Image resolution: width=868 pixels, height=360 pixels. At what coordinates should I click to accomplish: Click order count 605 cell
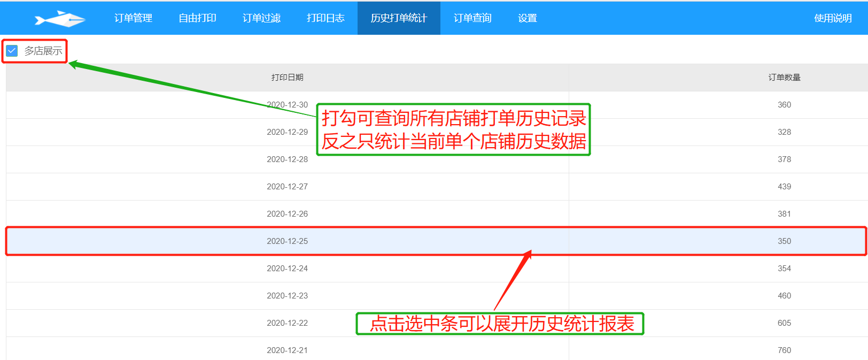pyautogui.click(x=784, y=323)
